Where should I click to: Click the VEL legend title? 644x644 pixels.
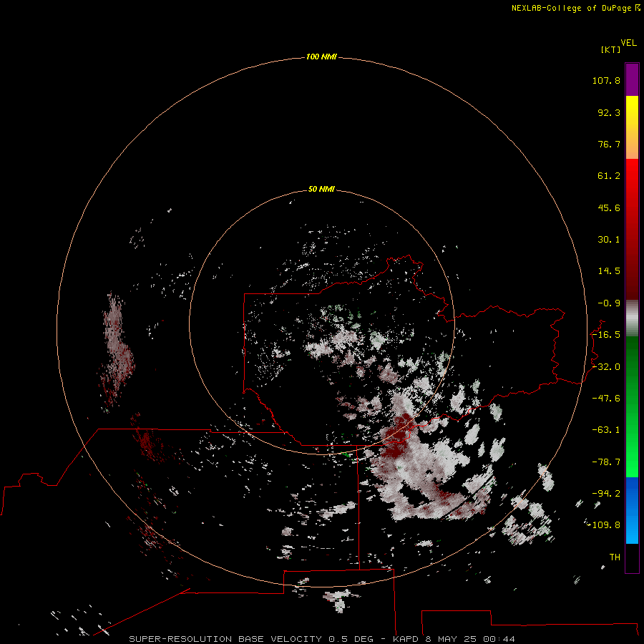(628, 43)
